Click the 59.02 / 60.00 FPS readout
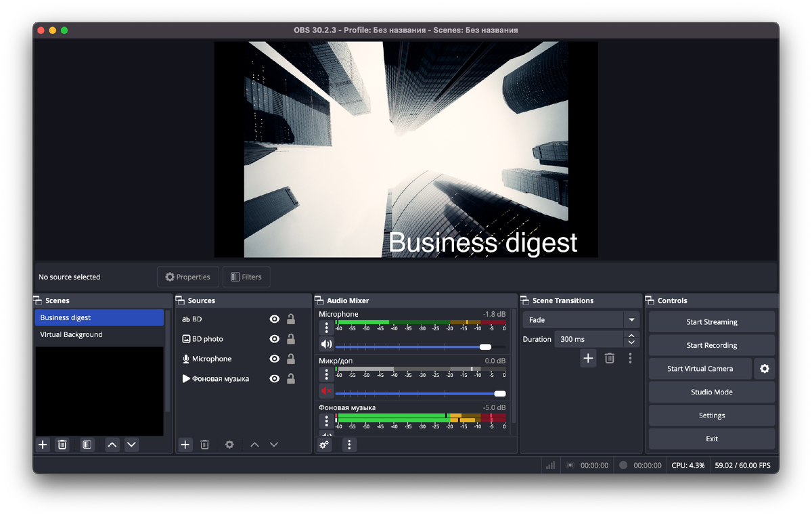 click(742, 466)
